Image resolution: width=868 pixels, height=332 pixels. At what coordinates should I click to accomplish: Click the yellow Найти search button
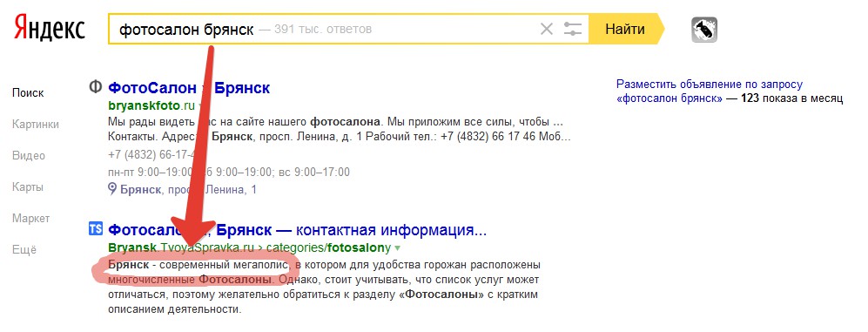pos(625,29)
